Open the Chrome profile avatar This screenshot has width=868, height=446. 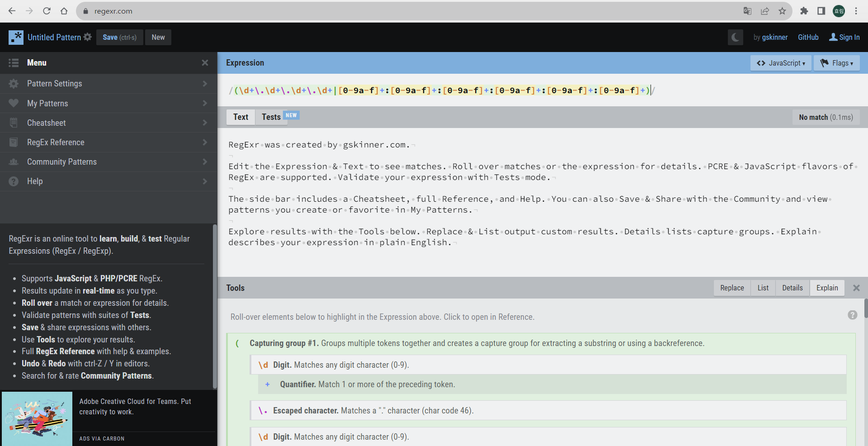(x=839, y=11)
